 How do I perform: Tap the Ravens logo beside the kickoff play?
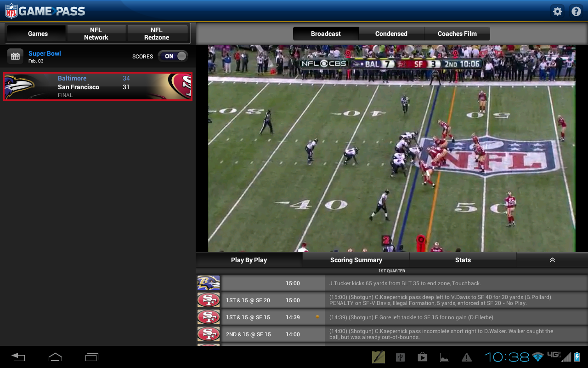click(209, 283)
